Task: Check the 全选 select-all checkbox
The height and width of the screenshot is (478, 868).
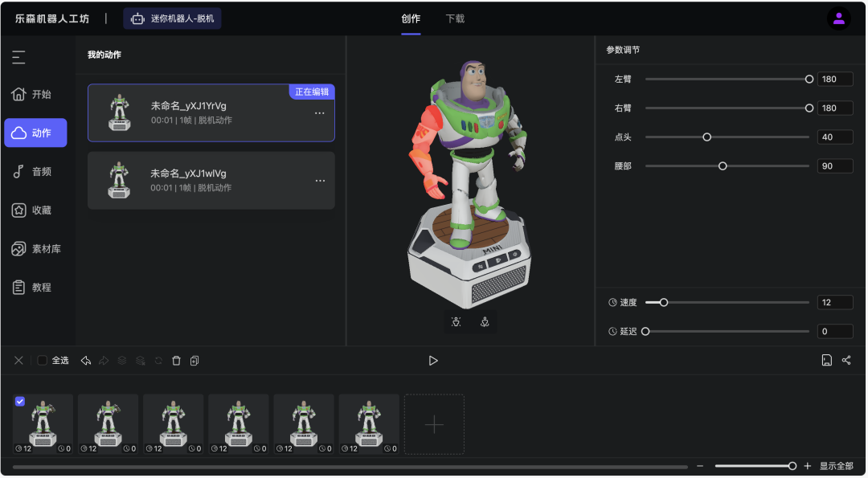Action: click(43, 361)
